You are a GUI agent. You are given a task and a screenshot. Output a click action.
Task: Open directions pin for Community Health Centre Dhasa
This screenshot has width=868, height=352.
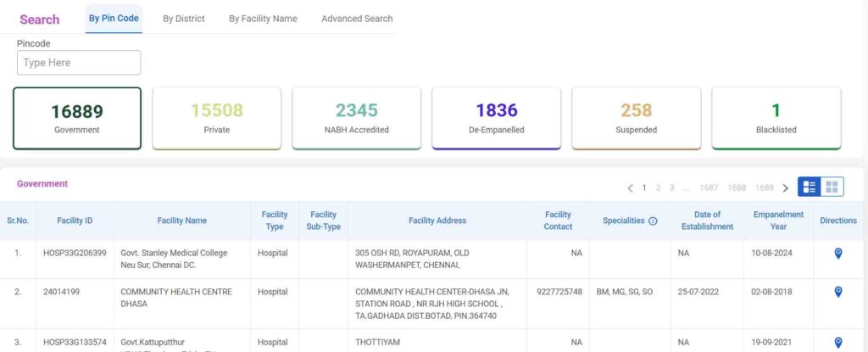point(837,292)
